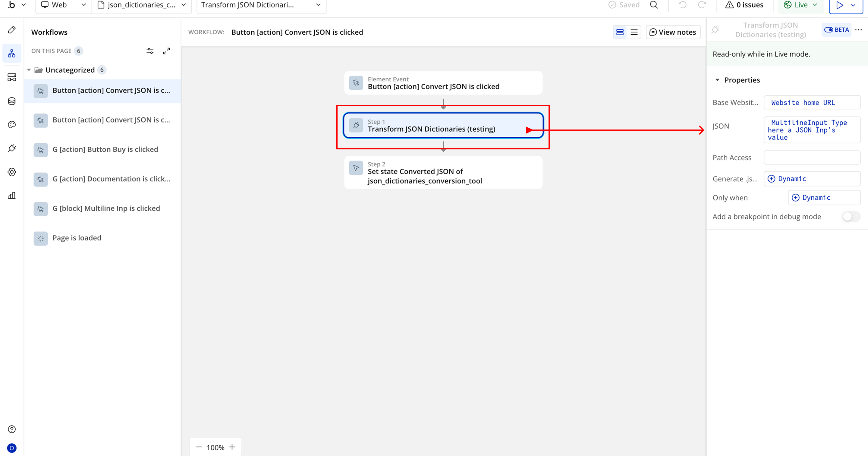Open the Design tab pencil icon
Viewport: 868px width, 456px height.
[12, 30]
